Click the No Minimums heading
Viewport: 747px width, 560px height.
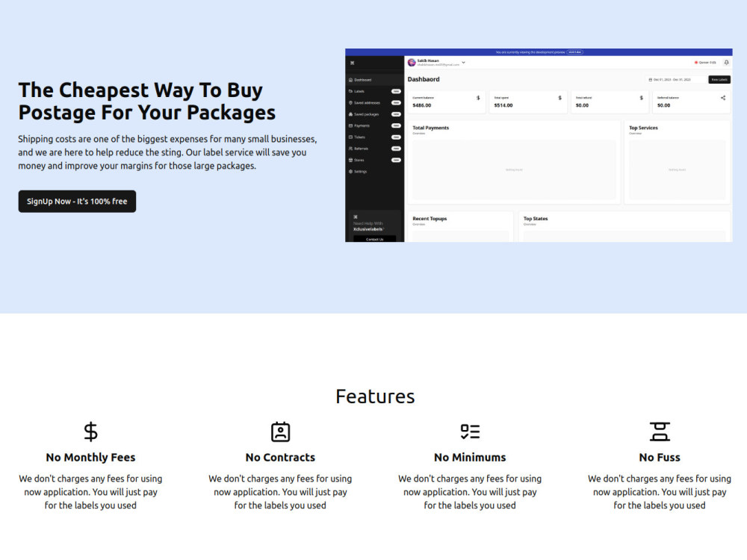(x=470, y=458)
